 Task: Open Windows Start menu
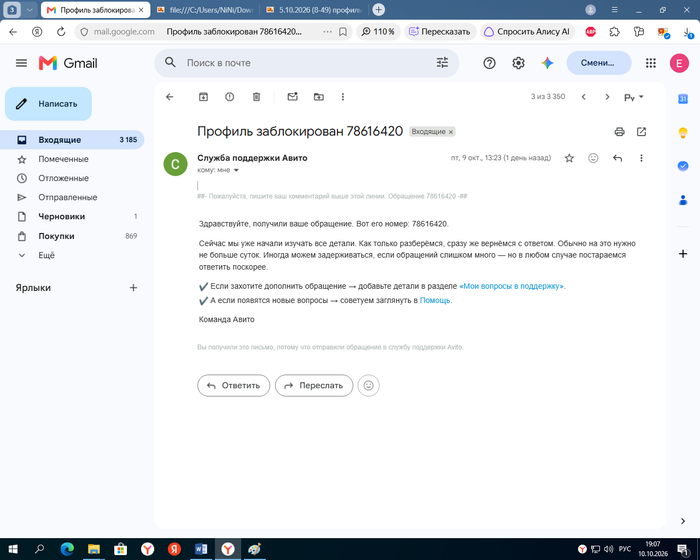pyautogui.click(x=13, y=549)
